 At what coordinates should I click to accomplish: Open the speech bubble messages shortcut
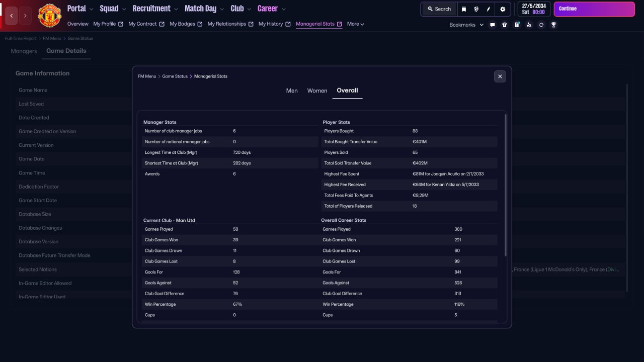(493, 25)
